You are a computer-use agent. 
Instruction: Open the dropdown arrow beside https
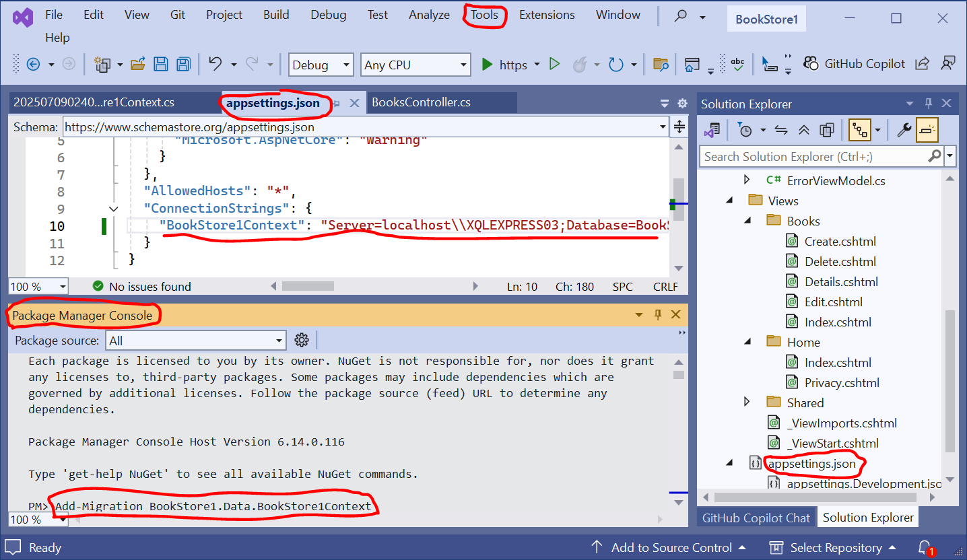[537, 65]
